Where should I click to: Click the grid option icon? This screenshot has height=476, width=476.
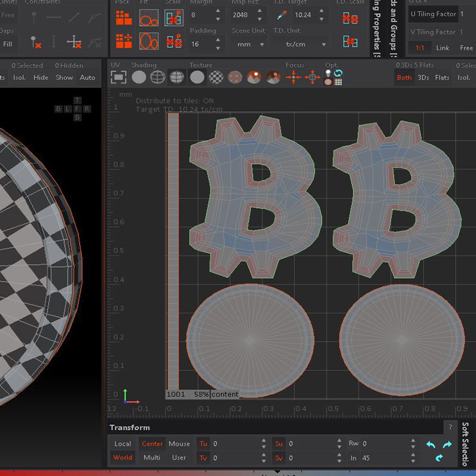[338, 82]
